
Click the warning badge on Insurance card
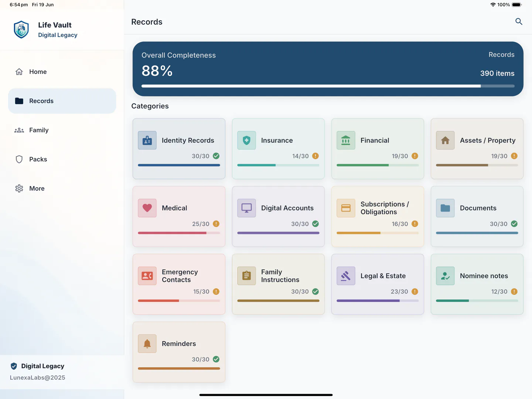coord(316,156)
